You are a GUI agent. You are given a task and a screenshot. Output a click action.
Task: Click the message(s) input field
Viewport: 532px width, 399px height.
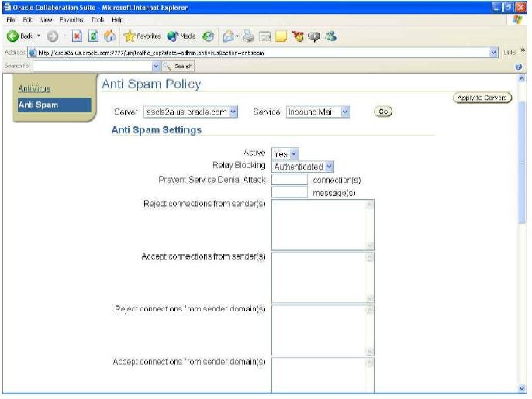tap(289, 192)
